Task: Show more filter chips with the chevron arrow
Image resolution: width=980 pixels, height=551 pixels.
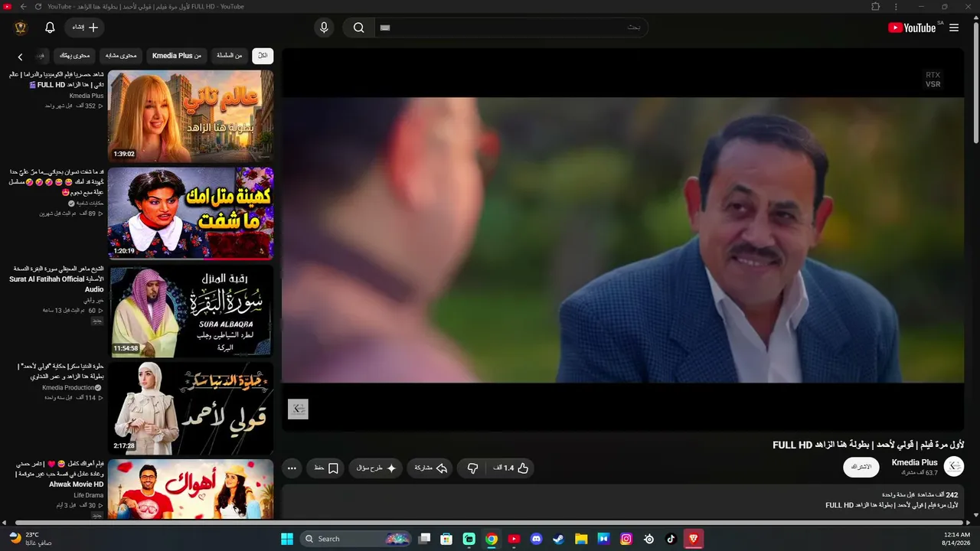Action: tap(20, 57)
